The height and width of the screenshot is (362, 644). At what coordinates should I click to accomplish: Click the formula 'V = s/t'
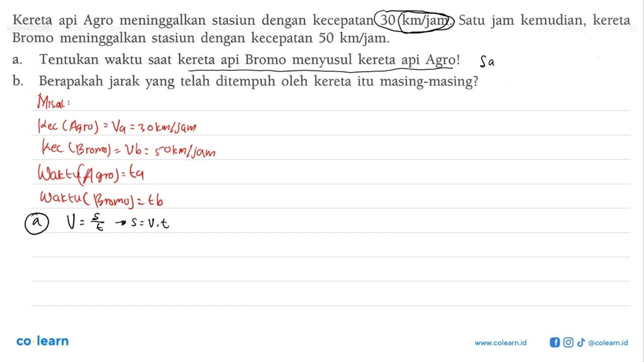pos(85,222)
